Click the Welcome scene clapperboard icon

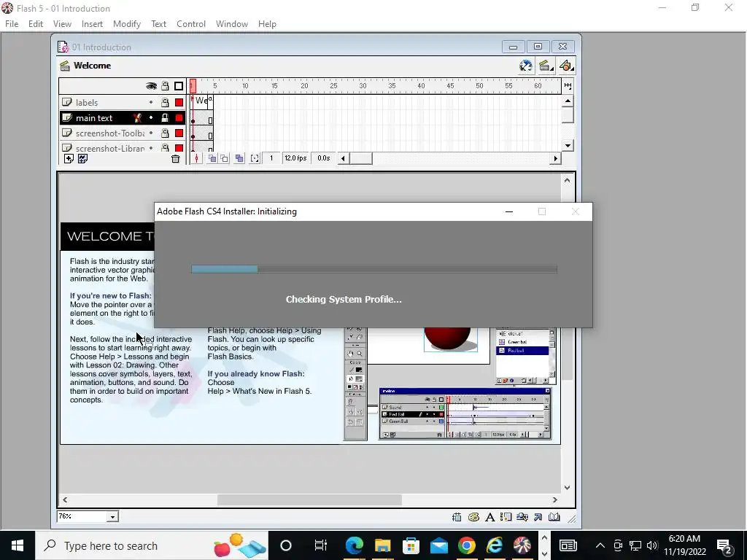pos(65,66)
